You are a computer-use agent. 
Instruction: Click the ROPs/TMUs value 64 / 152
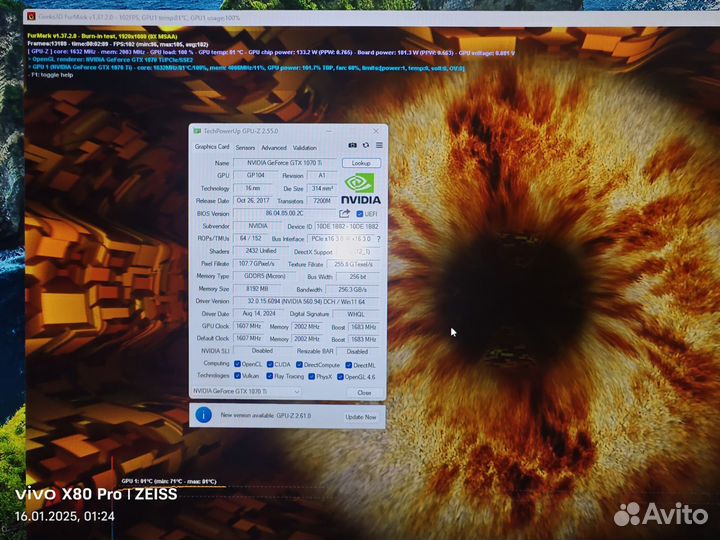coord(250,238)
